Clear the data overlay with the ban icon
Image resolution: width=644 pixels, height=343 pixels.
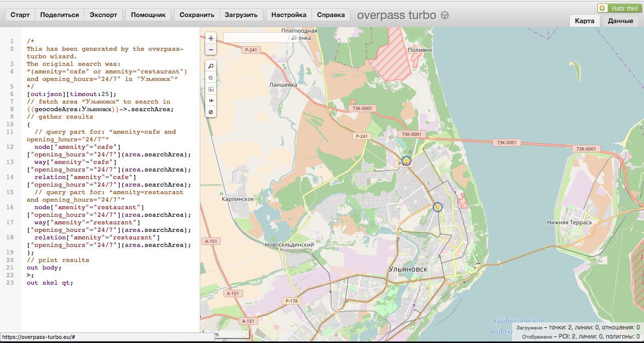coord(211,112)
